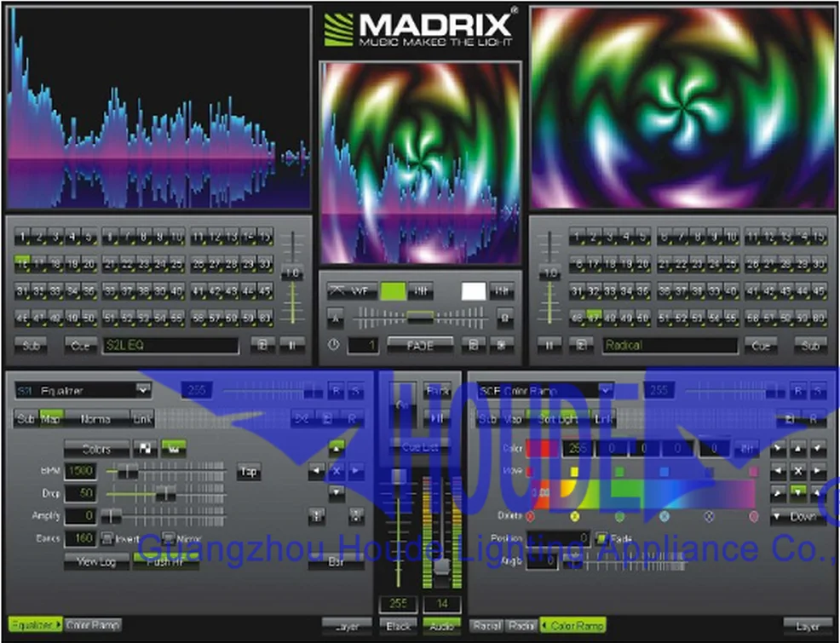
Task: Toggle the Push HF button
Action: 166,561
